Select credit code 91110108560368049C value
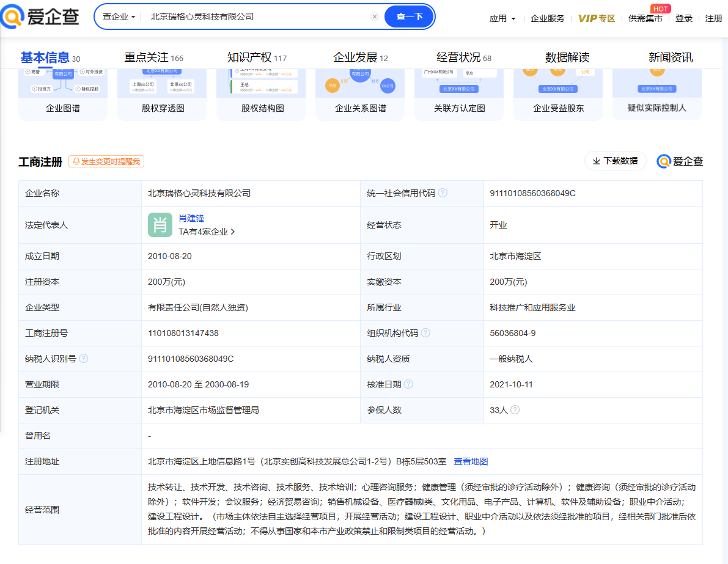 532,193
